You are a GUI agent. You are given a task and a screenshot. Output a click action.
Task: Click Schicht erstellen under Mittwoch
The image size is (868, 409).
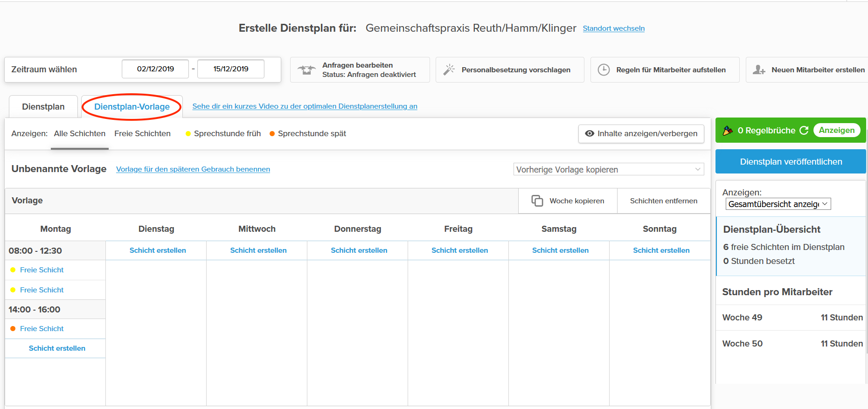tap(258, 250)
